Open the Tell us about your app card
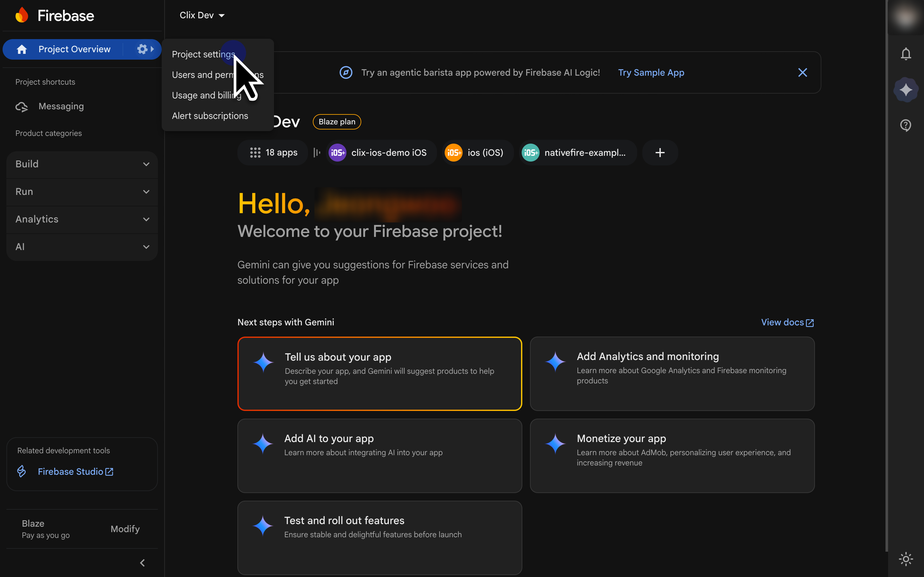The image size is (924, 577). [379, 373]
